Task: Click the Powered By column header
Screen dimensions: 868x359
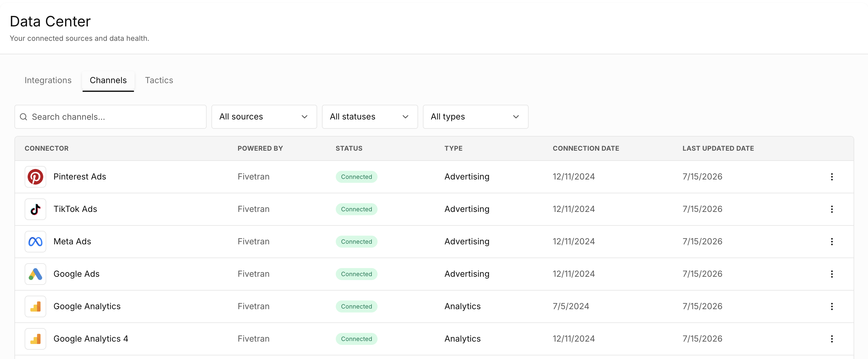Action: click(260, 149)
